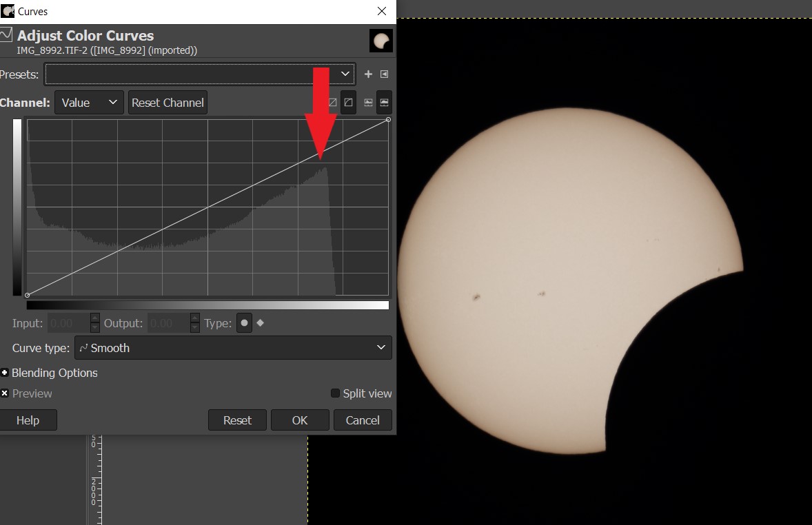Toggle the Preview checkbox
Viewport: 812px width, 525px height.
pyautogui.click(x=5, y=393)
